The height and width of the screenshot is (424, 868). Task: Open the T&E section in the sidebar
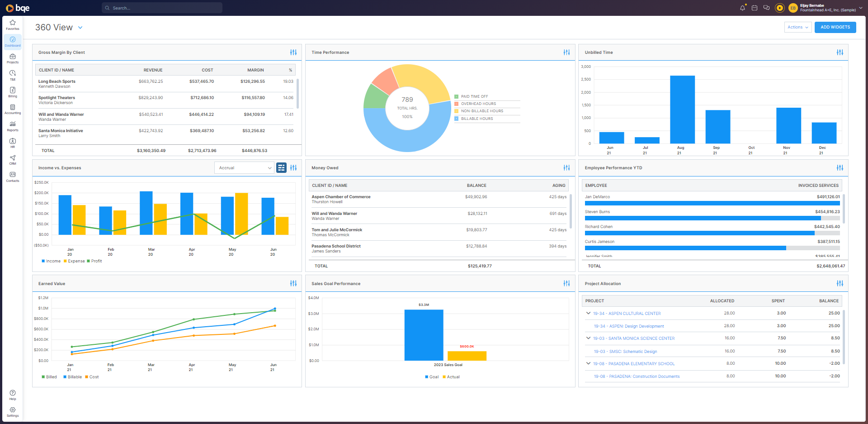[12, 75]
